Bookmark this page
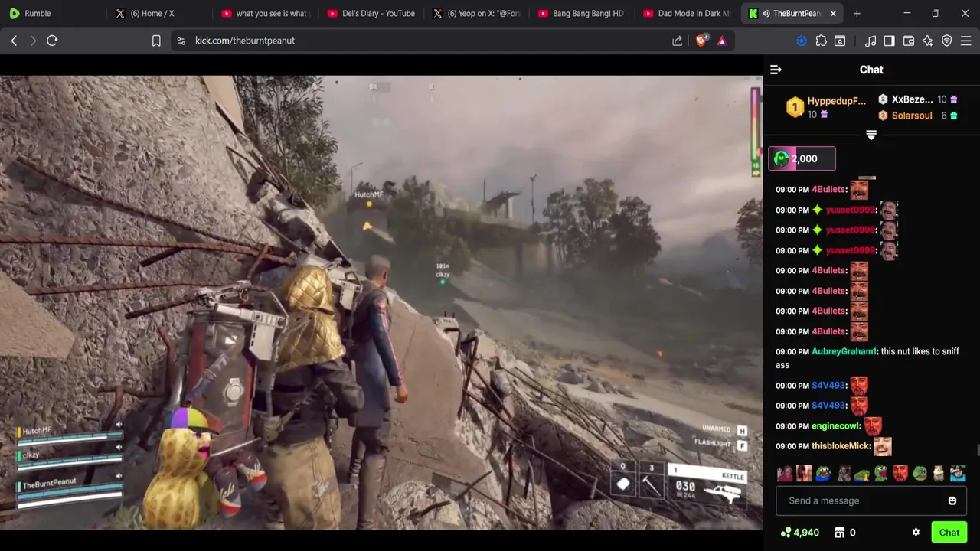The image size is (980, 551). click(x=156, y=41)
